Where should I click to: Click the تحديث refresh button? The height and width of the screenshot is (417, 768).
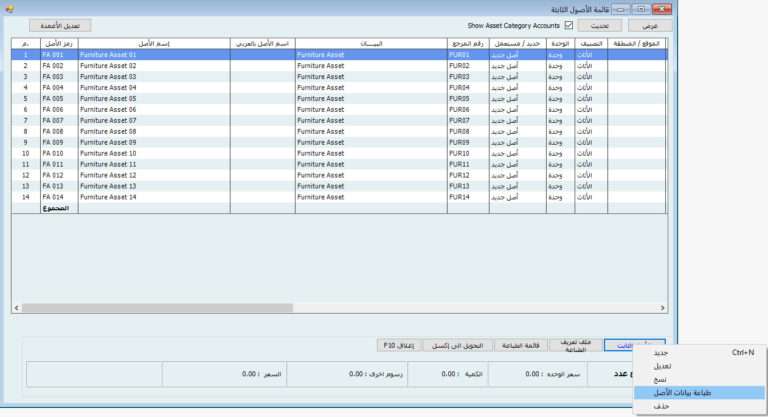click(x=600, y=25)
